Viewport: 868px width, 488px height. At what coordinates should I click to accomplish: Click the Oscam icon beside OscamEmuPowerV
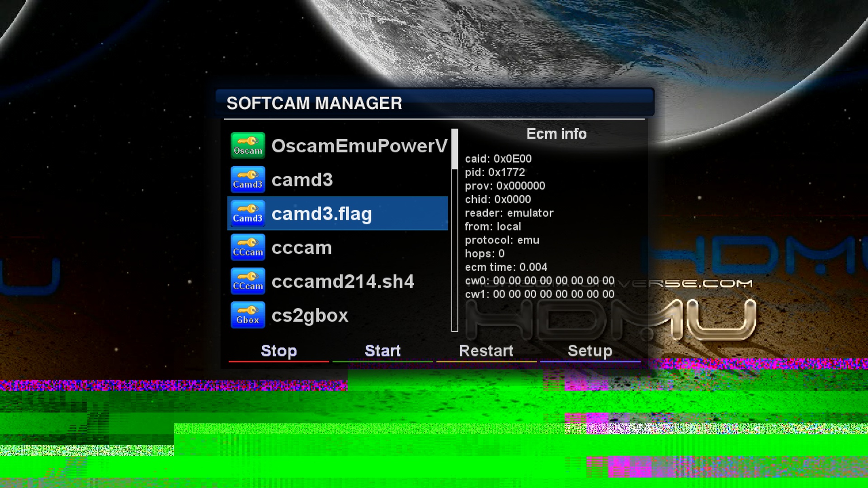(x=248, y=145)
